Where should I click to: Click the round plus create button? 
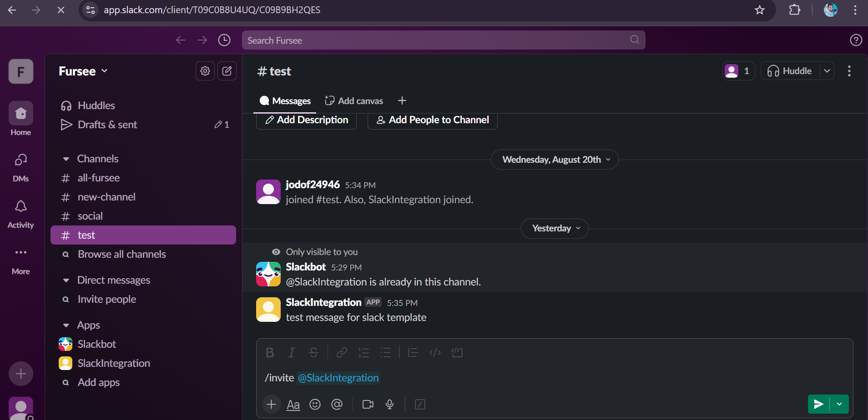tap(21, 374)
